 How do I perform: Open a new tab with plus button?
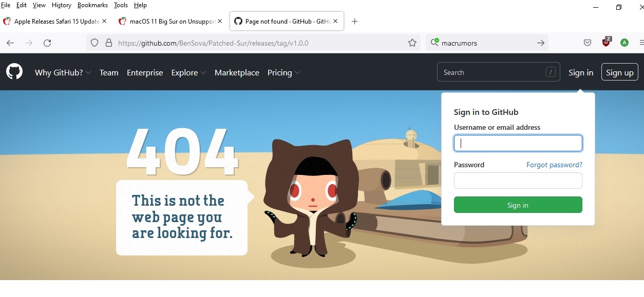pyautogui.click(x=354, y=22)
